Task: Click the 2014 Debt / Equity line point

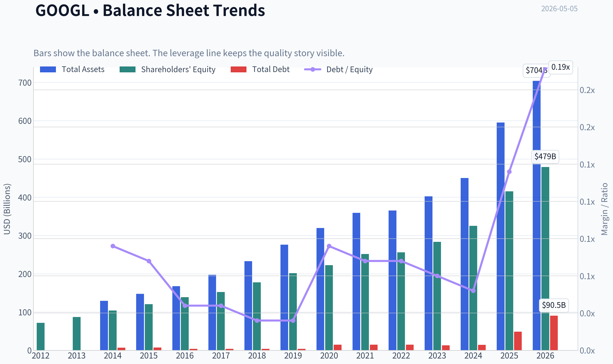Action: [x=113, y=246]
